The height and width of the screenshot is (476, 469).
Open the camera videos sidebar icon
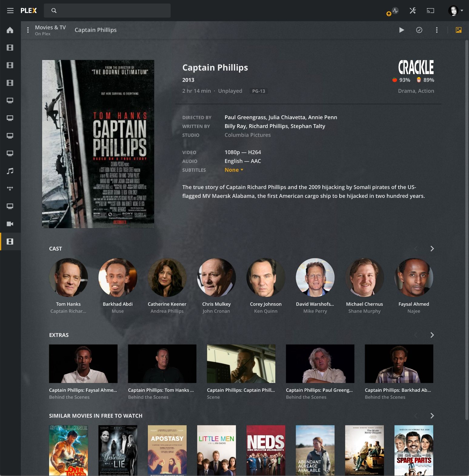point(10,224)
